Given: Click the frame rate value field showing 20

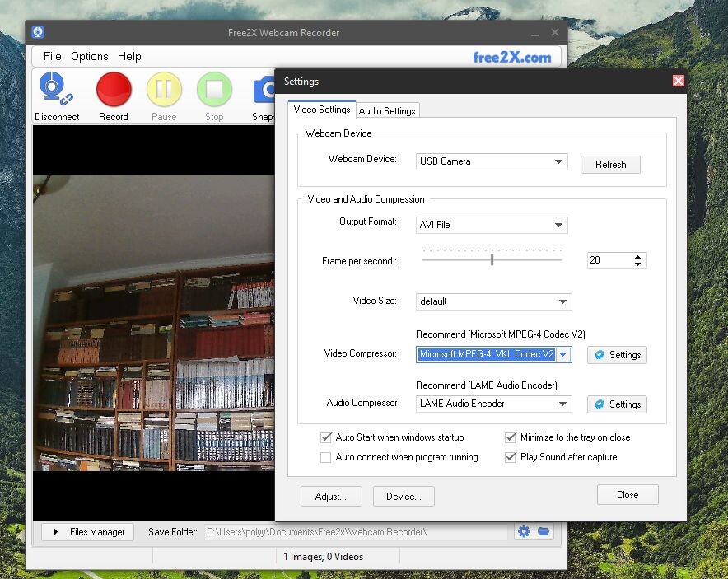Looking at the screenshot, I should (x=609, y=260).
